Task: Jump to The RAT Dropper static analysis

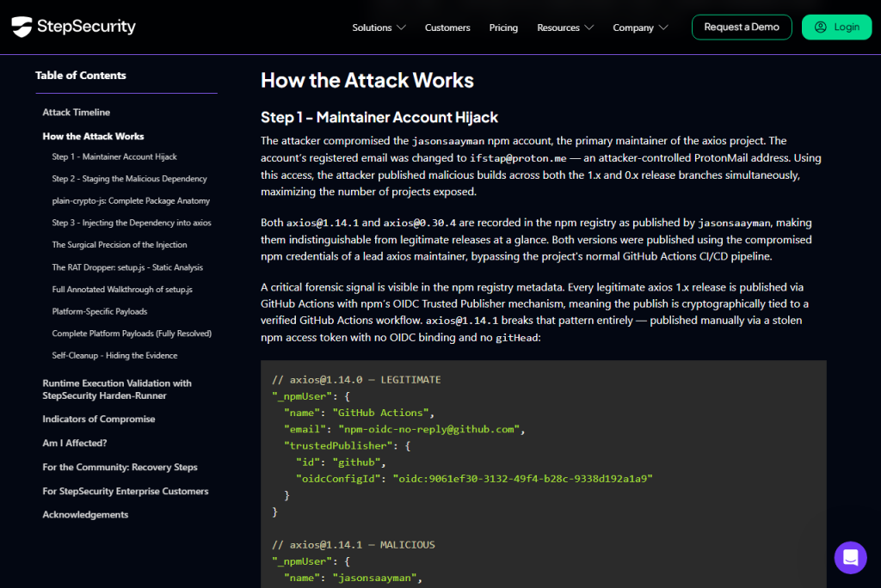Action: click(x=127, y=267)
